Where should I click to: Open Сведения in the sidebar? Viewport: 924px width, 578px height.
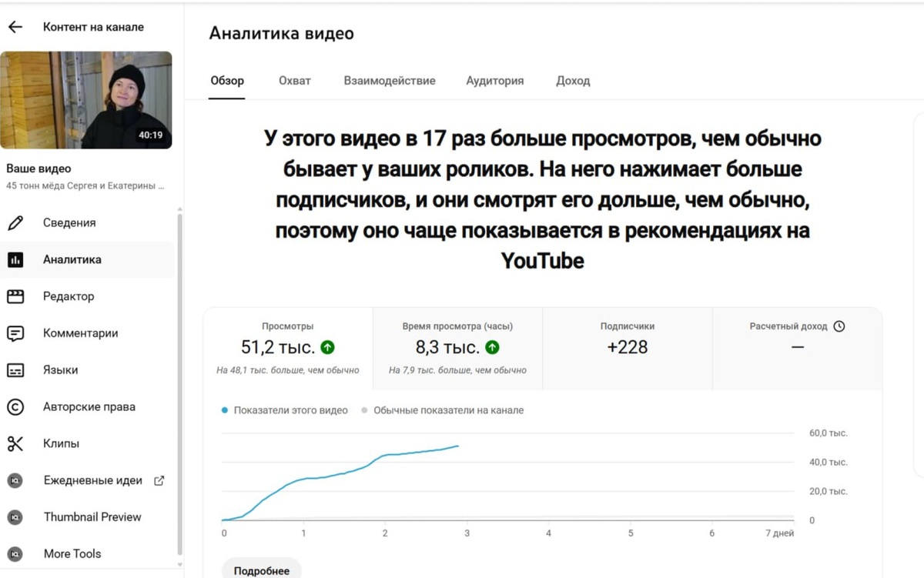tap(89, 223)
